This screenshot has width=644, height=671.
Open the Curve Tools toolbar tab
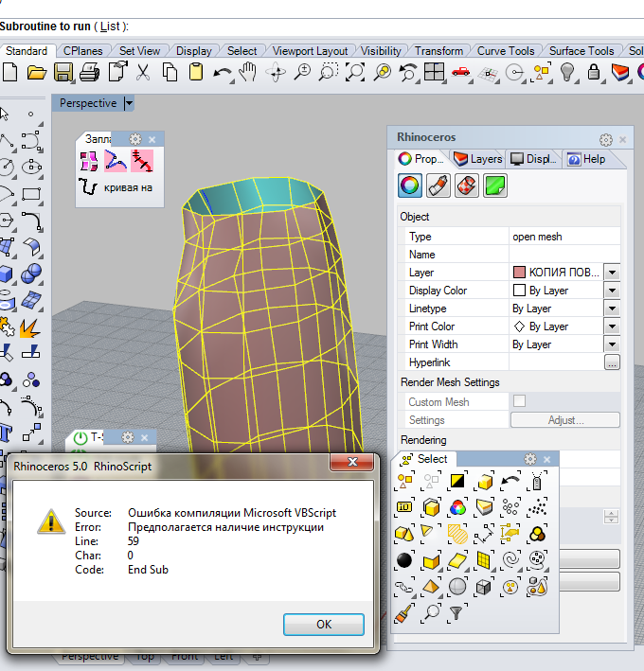pos(505,51)
